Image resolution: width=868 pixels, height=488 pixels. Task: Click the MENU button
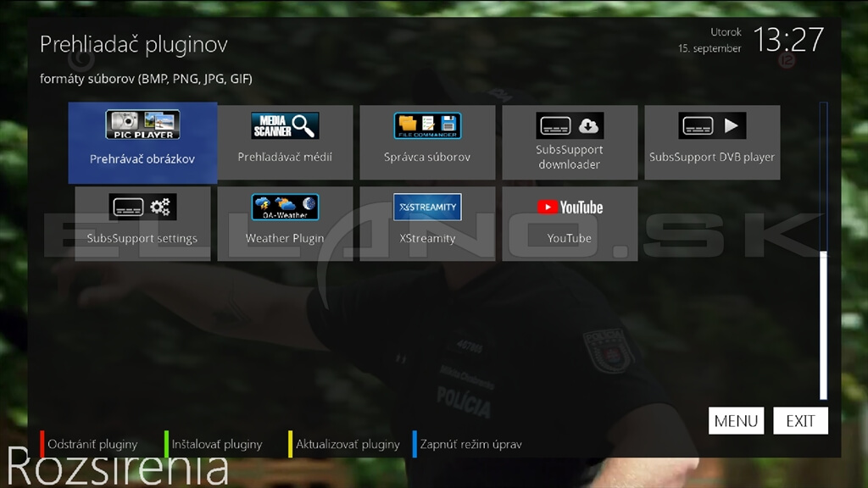click(737, 421)
